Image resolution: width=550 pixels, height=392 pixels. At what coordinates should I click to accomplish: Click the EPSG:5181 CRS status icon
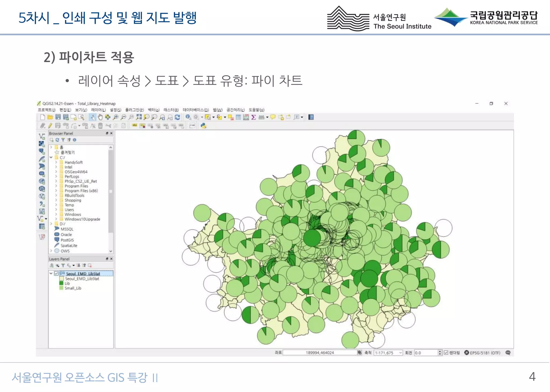(466, 353)
